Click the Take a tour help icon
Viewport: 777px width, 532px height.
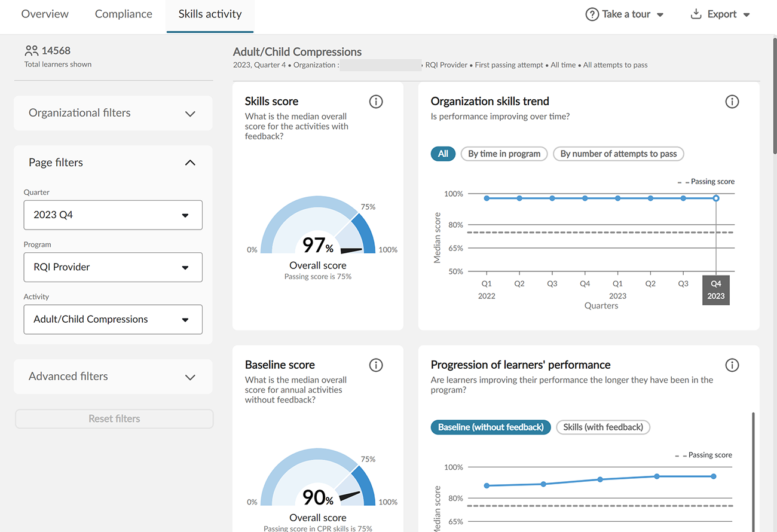(x=592, y=14)
